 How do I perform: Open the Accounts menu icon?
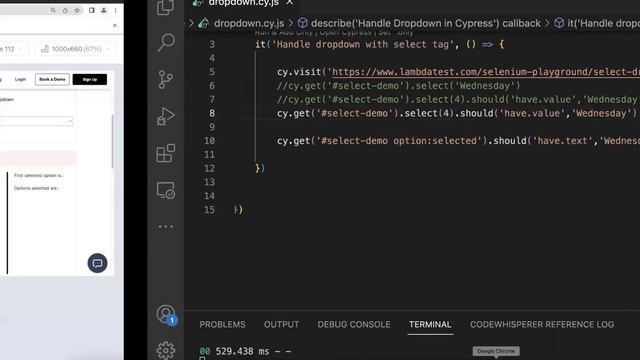click(166, 315)
